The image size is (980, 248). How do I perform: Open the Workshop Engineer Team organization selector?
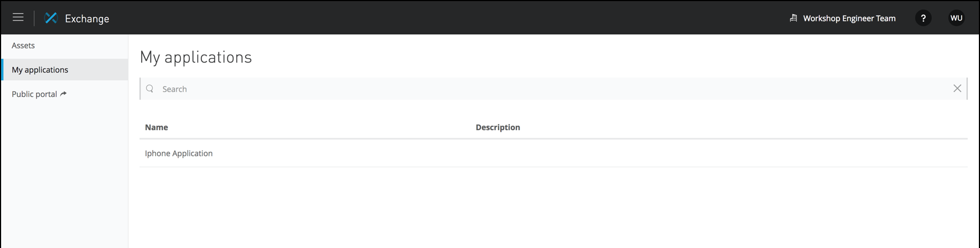pos(842,18)
